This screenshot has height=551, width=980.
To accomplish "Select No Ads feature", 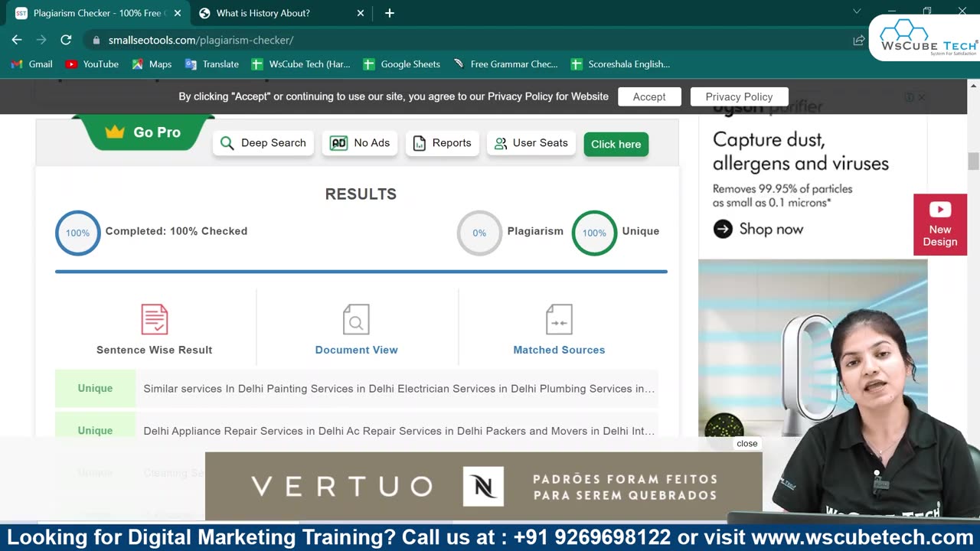I will tap(360, 143).
